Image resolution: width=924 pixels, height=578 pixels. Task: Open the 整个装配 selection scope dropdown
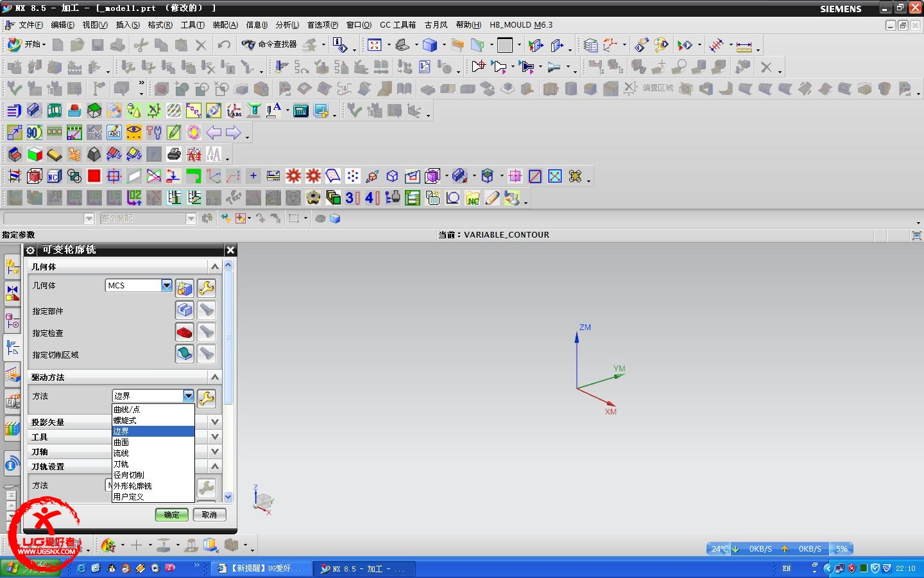point(191,218)
